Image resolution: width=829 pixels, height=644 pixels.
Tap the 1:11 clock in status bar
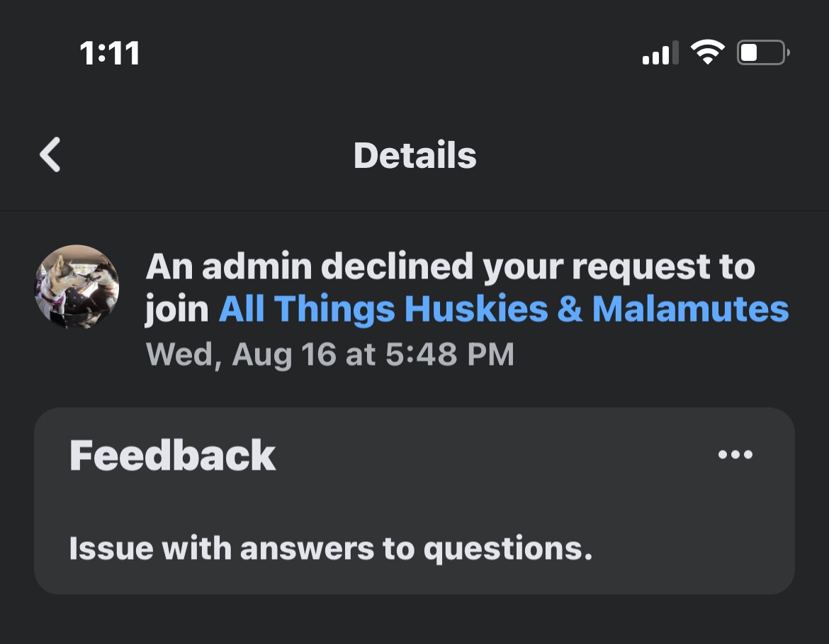(x=110, y=54)
